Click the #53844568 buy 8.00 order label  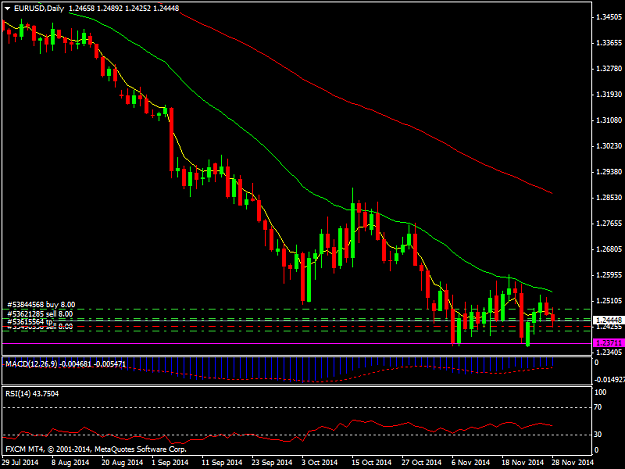coord(41,305)
